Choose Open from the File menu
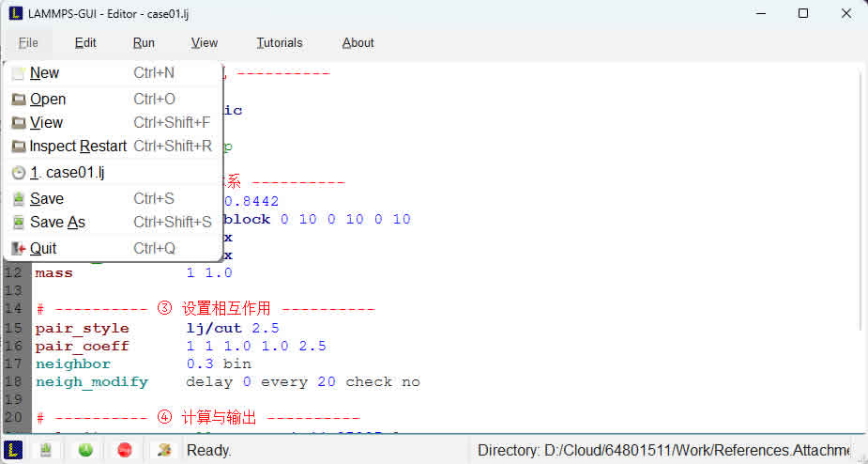Screen dimensions: 868x464 [x=113, y=100]
